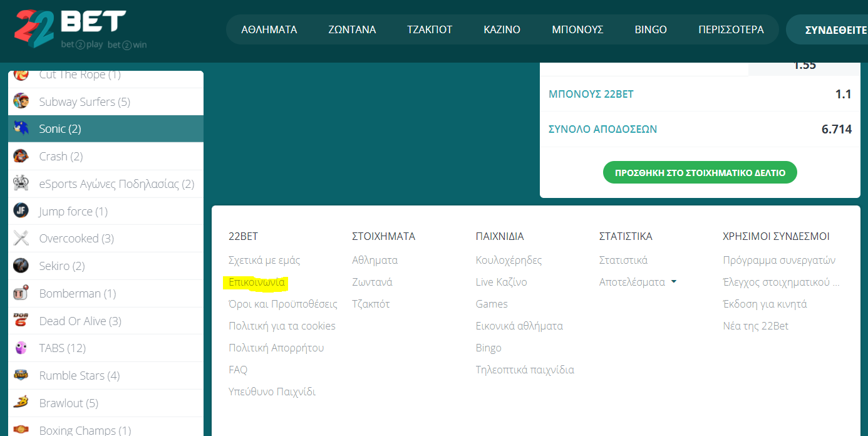868x436 pixels.
Task: Open Πολιτική για τα cookies link
Action: pos(282,326)
